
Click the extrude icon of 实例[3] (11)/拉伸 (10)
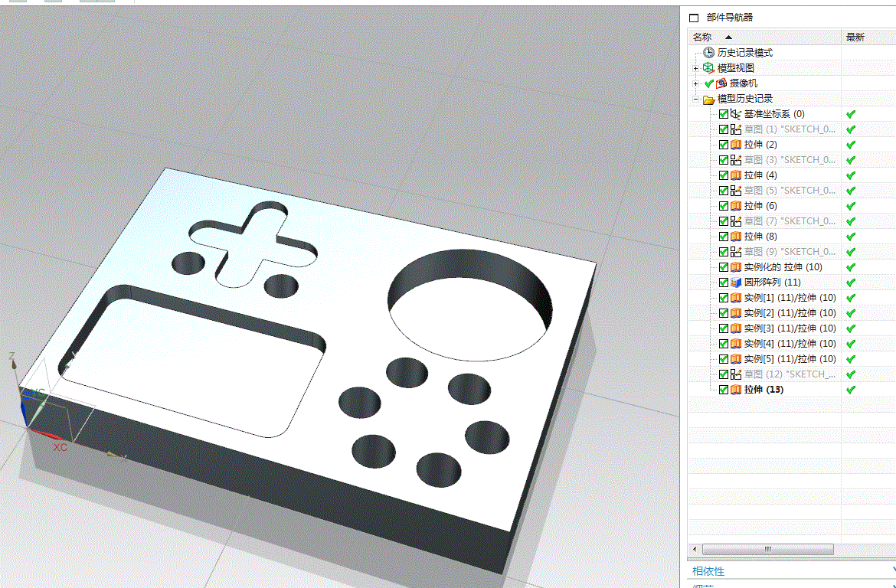pos(736,328)
